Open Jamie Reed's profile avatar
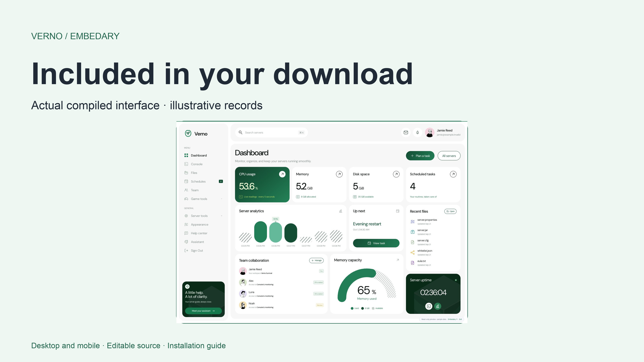The width and height of the screenshot is (644, 362). [430, 132]
